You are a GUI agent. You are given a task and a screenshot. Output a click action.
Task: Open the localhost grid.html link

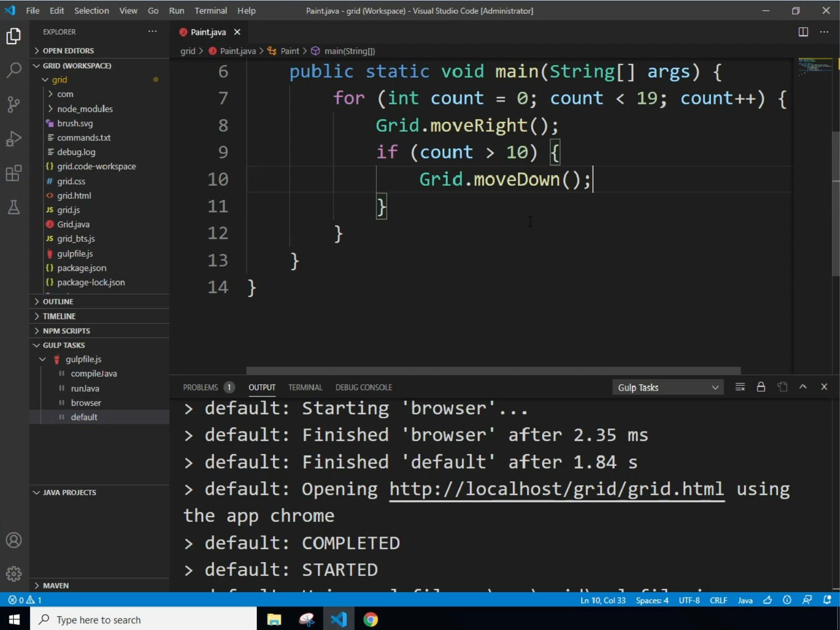coord(556,489)
